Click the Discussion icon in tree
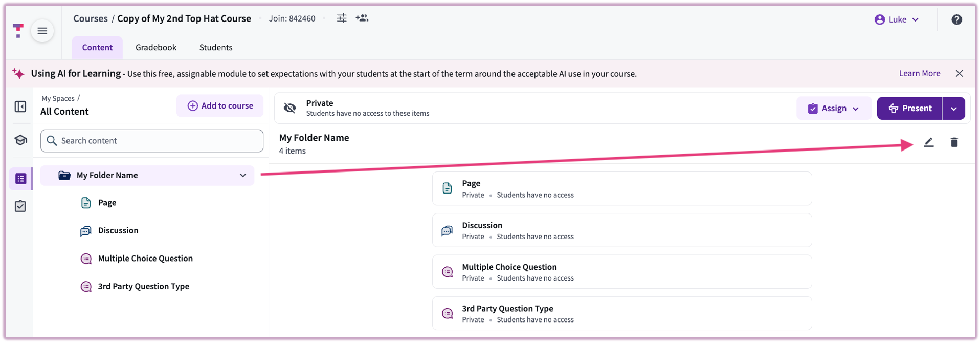This screenshot has width=980, height=343. [86, 231]
